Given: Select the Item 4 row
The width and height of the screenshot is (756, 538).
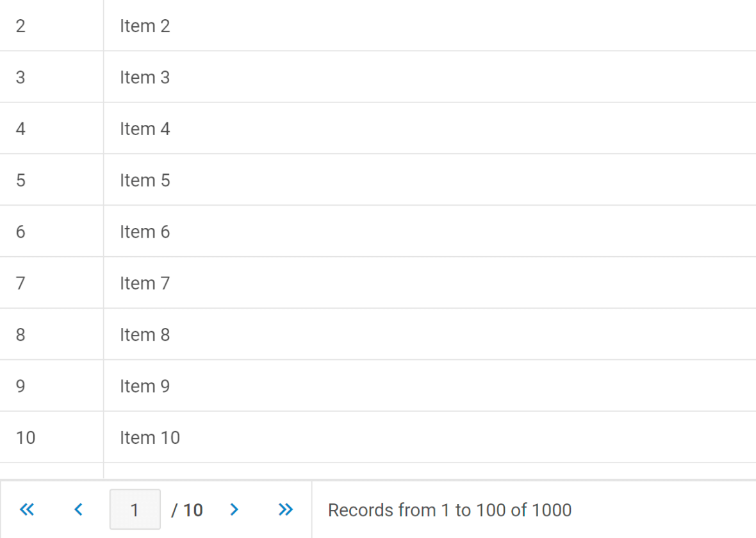Looking at the screenshot, I should tap(378, 129).
